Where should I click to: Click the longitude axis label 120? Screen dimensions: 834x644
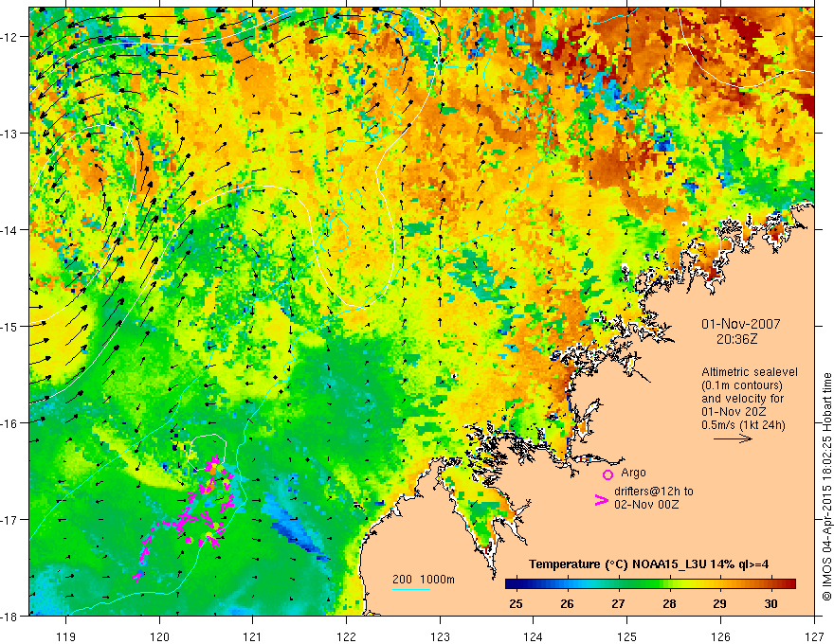(x=159, y=636)
